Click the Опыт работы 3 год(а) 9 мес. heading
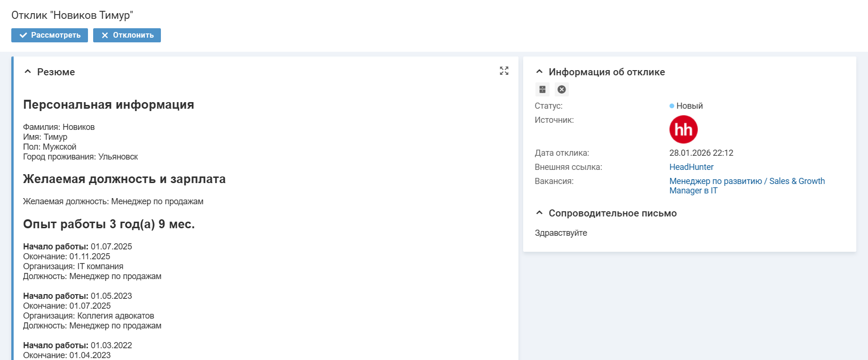868x360 pixels. 109,224
